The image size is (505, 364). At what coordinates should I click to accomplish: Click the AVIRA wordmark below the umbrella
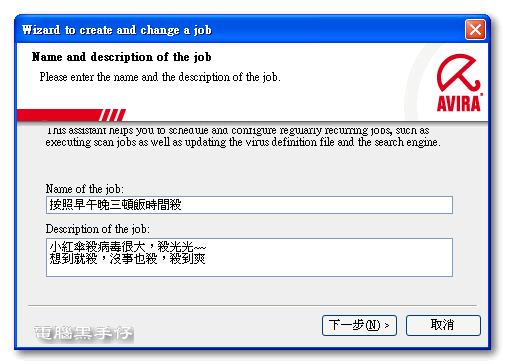pos(459,103)
